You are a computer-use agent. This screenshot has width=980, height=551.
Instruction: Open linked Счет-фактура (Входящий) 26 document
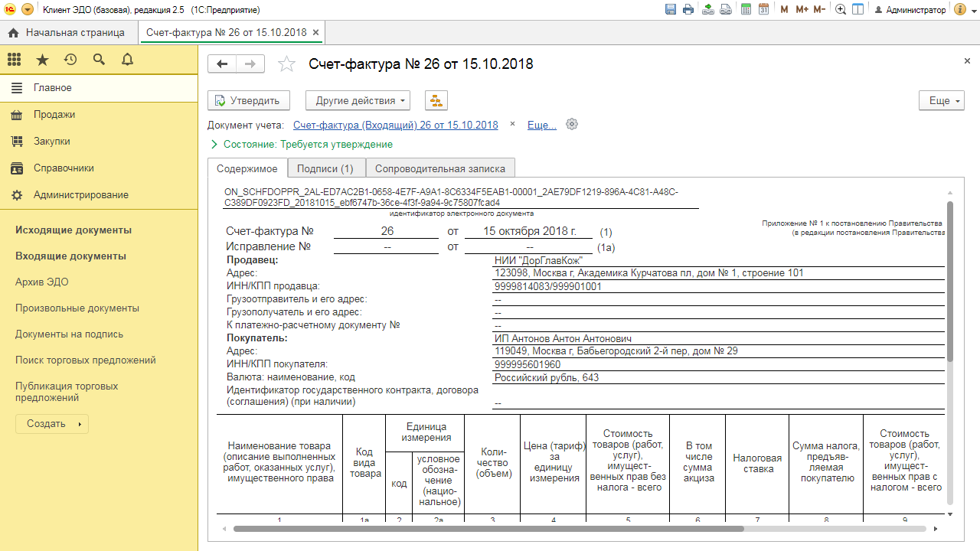[x=395, y=125]
